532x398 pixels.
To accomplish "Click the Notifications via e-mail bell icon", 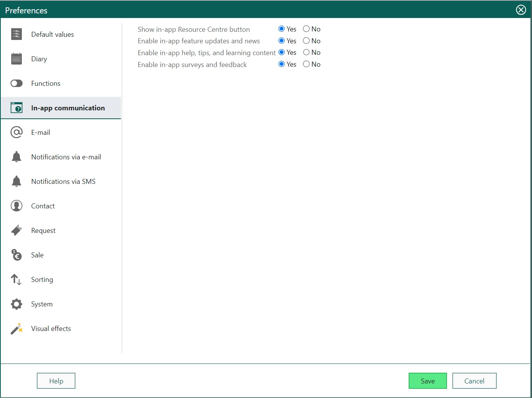I will 16,157.
